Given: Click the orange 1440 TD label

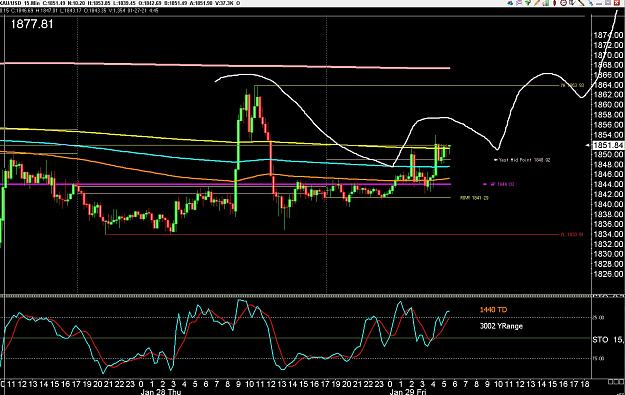Looking at the screenshot, I should coord(493,310).
